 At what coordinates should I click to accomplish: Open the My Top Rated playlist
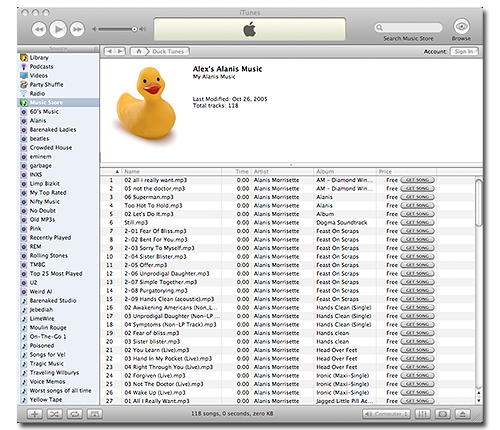coord(58,193)
